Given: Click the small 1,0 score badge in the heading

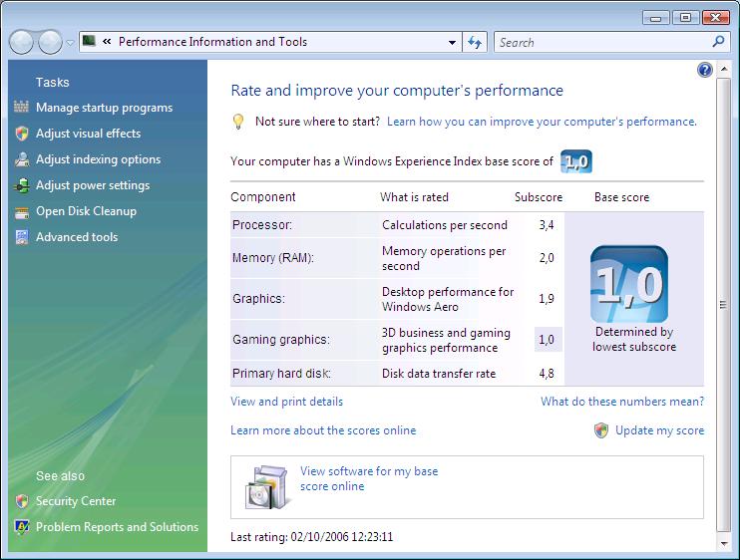Looking at the screenshot, I should pos(576,161).
